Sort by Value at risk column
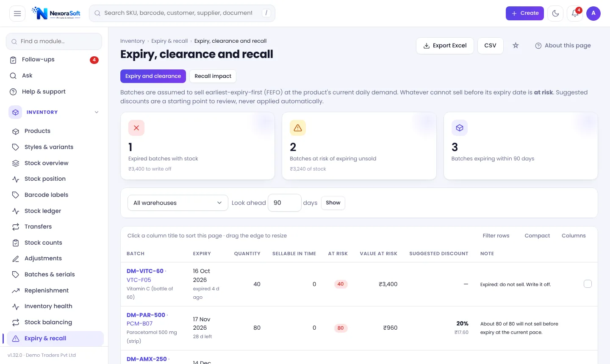The height and width of the screenshot is (364, 610). tap(378, 254)
